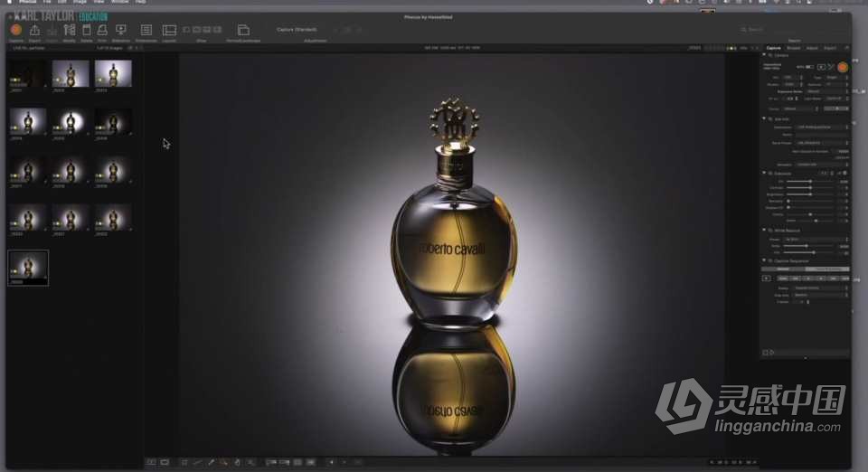868x472 pixels.
Task: Adjust the first slider in Exposure section
Action: tap(810, 181)
